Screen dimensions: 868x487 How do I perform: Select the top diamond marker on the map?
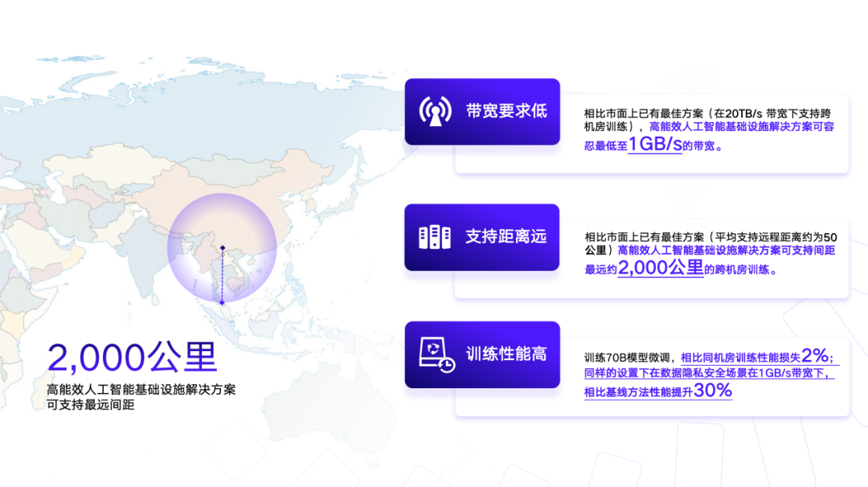tap(222, 247)
